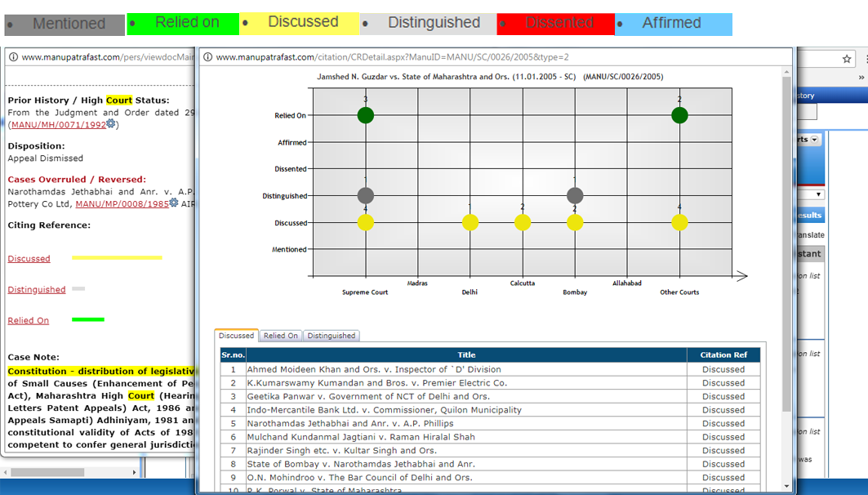Click yellow Discussed dot for Calcutta
The image size is (868, 495).
(x=523, y=222)
